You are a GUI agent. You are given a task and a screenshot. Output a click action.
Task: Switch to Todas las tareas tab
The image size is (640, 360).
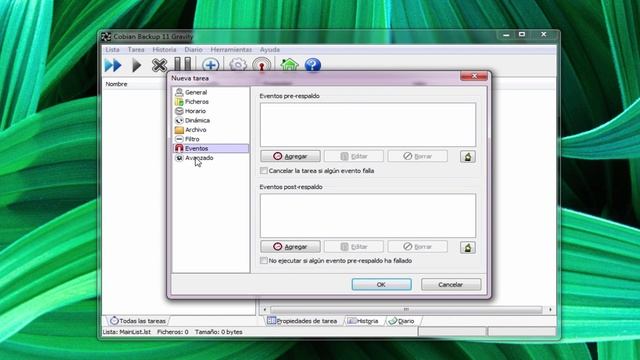(x=138, y=321)
